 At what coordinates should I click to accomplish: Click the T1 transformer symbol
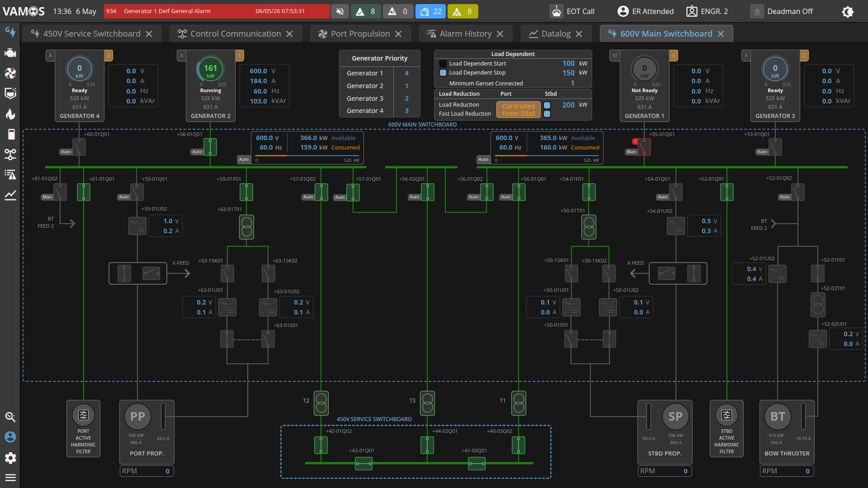point(519,403)
